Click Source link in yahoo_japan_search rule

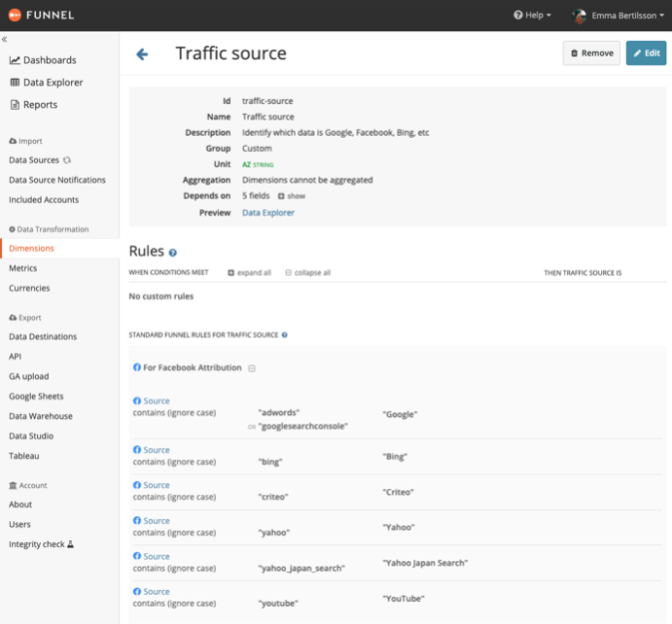tap(157, 556)
